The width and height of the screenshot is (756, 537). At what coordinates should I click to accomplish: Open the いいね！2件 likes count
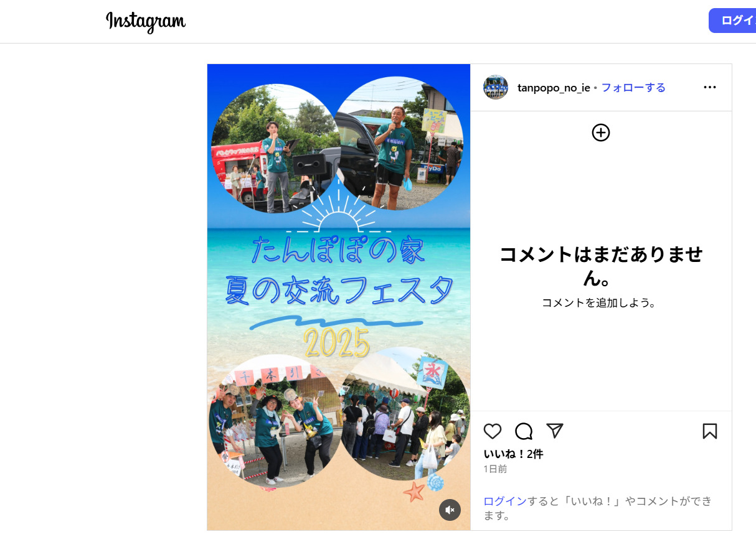coord(514,454)
